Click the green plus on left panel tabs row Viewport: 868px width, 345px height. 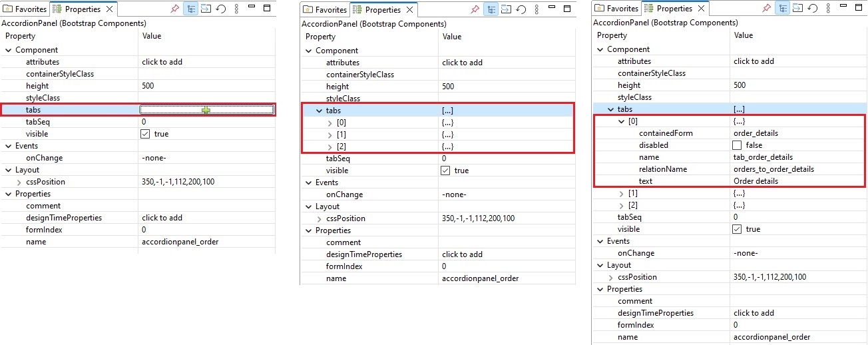pos(206,110)
